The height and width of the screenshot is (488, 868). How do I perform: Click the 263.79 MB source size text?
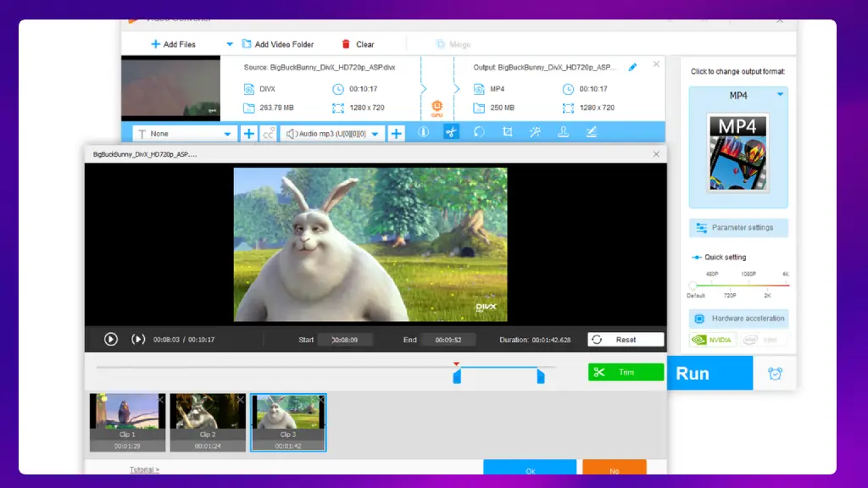point(276,108)
